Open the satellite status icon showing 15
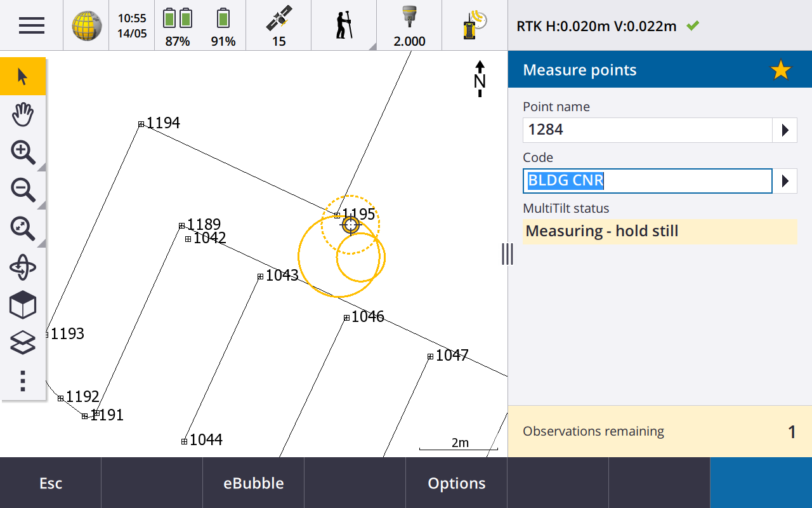The height and width of the screenshot is (508, 812). [x=278, y=25]
